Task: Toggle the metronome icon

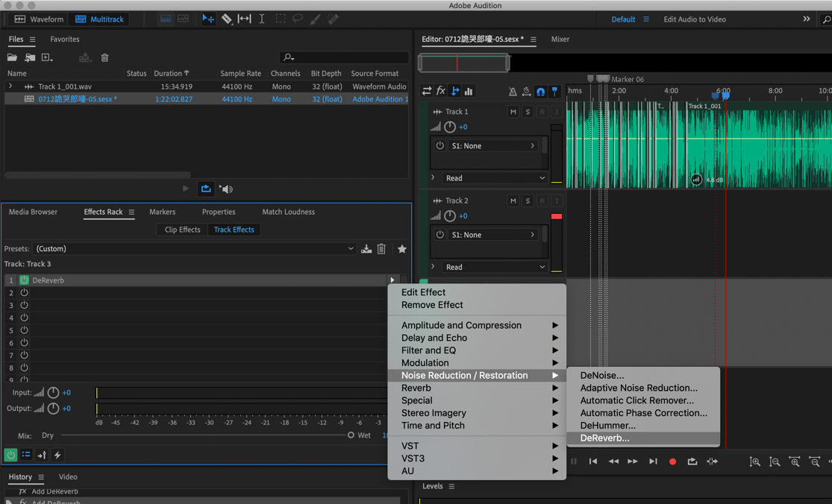Action: pos(513,91)
